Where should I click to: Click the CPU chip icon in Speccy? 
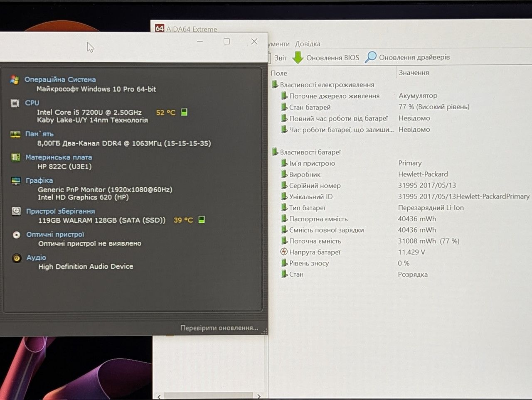point(15,103)
